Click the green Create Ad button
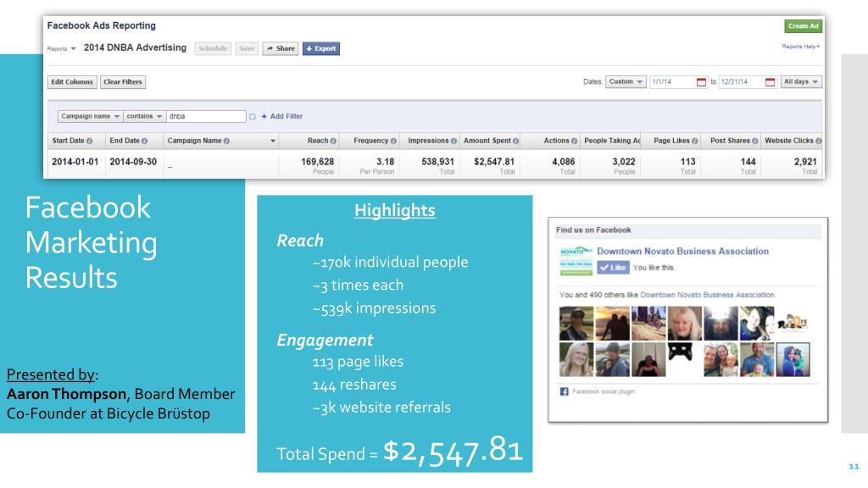Screen dimensions: 868x488 tap(803, 26)
